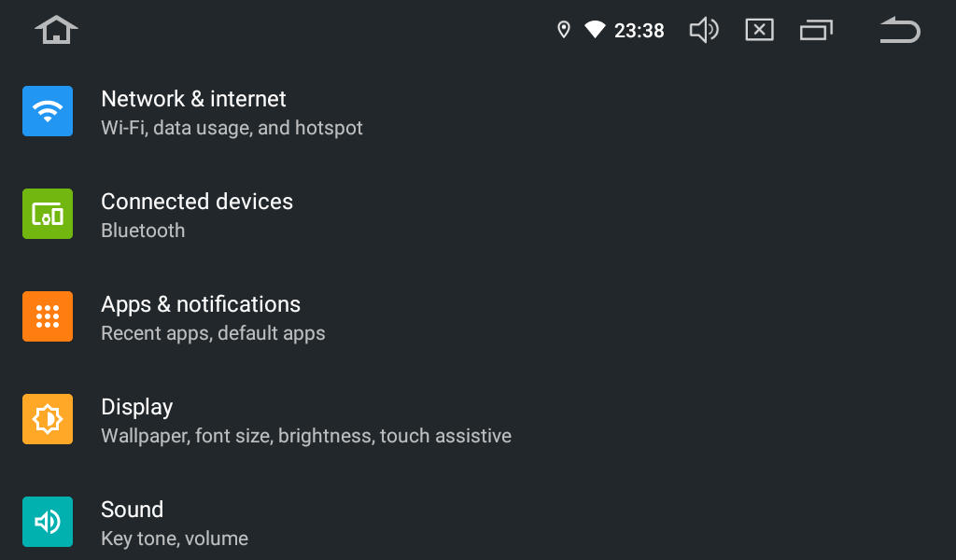
Task: Tap the orange Apps grid icon
Action: (x=48, y=316)
